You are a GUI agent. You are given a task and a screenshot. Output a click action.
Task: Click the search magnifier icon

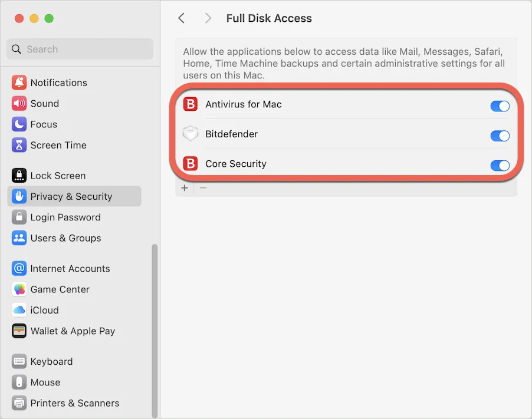pos(17,49)
